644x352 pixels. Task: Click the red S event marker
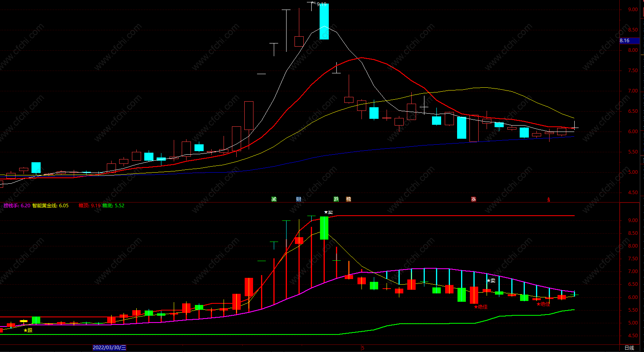[549, 200]
